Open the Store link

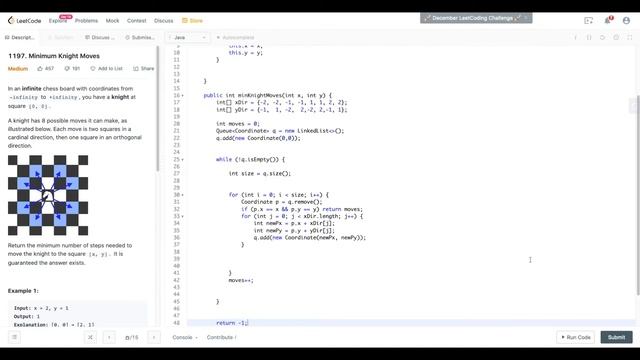click(192, 20)
